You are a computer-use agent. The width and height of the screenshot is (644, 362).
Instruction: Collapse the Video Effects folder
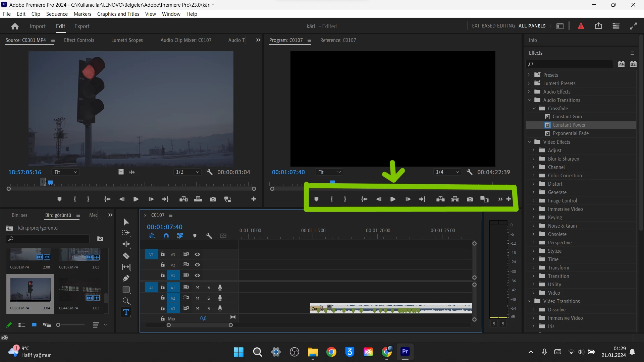pyautogui.click(x=530, y=142)
